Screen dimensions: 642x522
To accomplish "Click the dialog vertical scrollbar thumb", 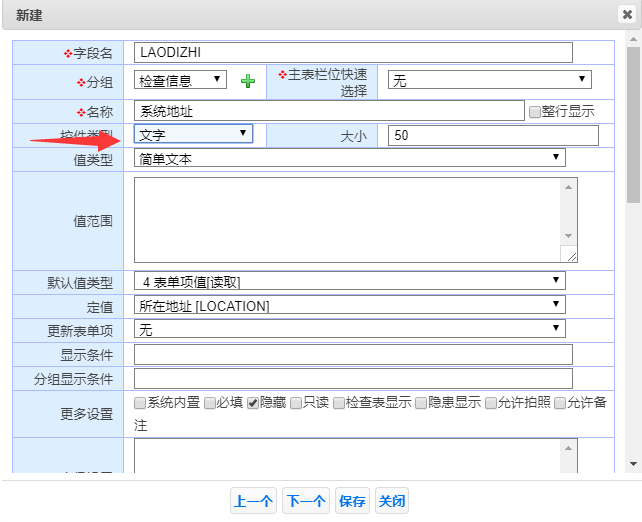I will [633, 120].
